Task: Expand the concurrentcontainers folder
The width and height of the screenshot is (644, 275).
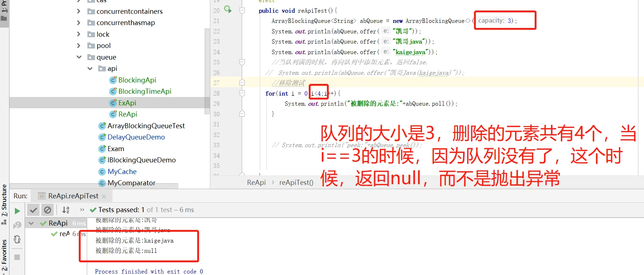Action: (79, 11)
